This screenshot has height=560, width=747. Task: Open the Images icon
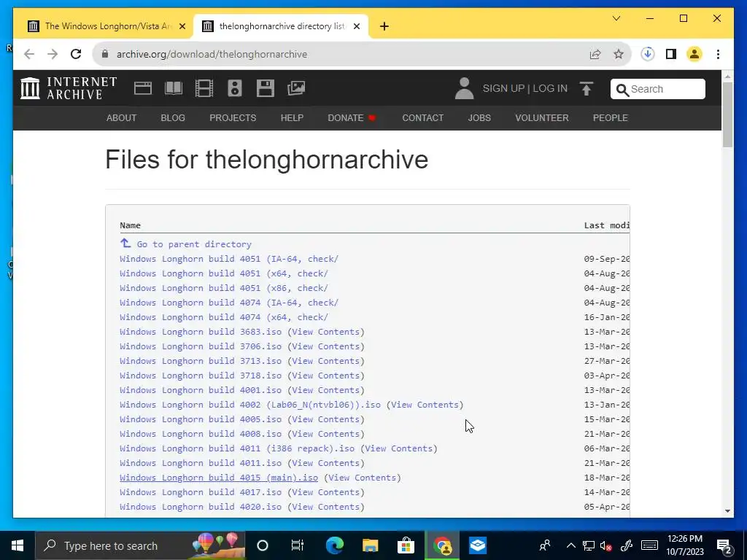pyautogui.click(x=296, y=88)
